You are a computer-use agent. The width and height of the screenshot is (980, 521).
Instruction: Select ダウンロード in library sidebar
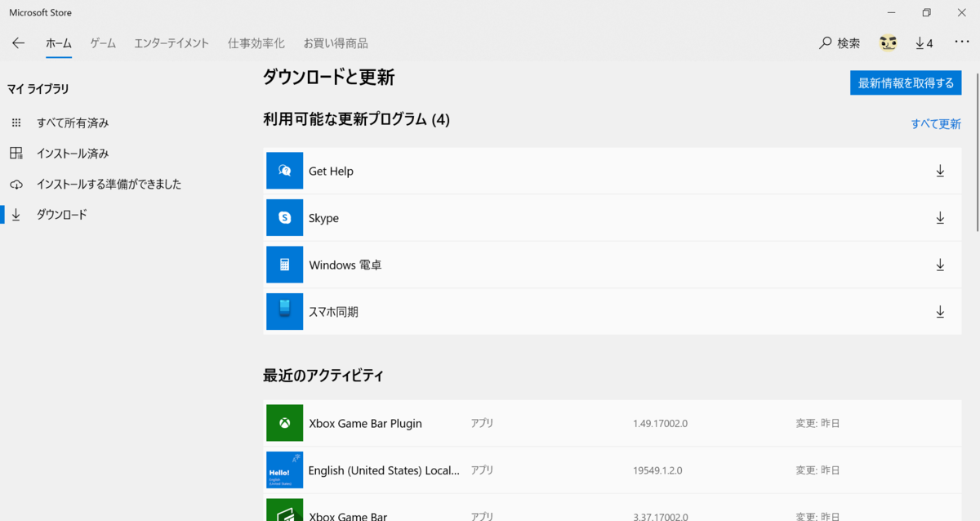click(x=61, y=215)
